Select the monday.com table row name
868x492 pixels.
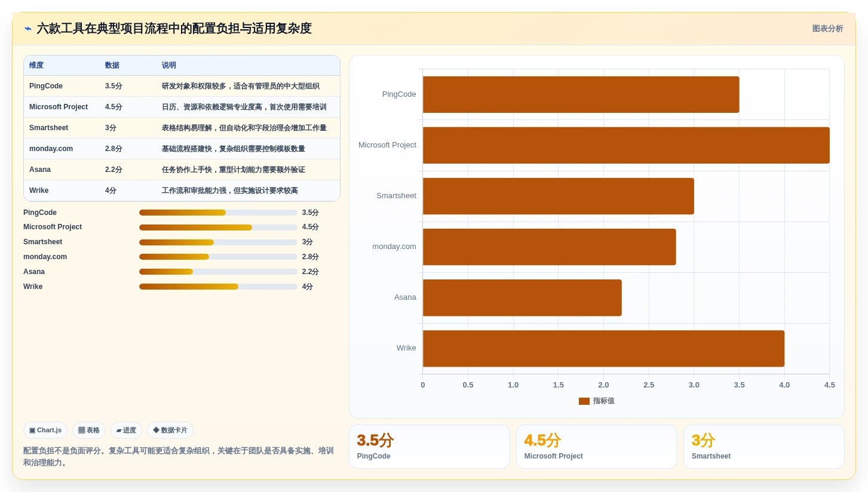51,149
